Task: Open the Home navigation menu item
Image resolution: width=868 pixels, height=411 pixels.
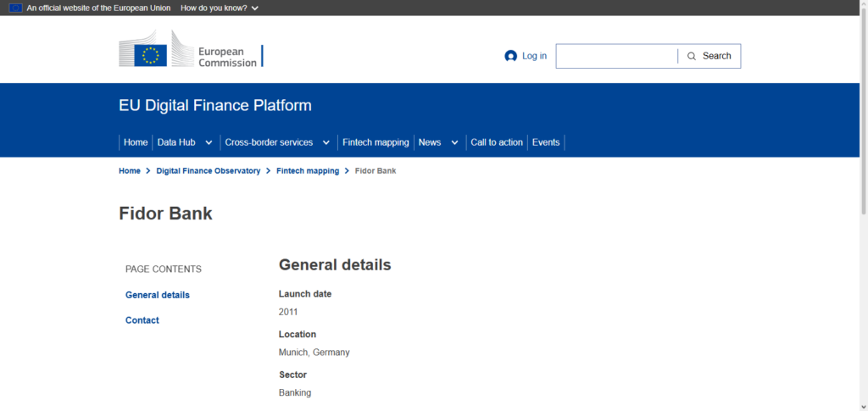Action: (136, 142)
